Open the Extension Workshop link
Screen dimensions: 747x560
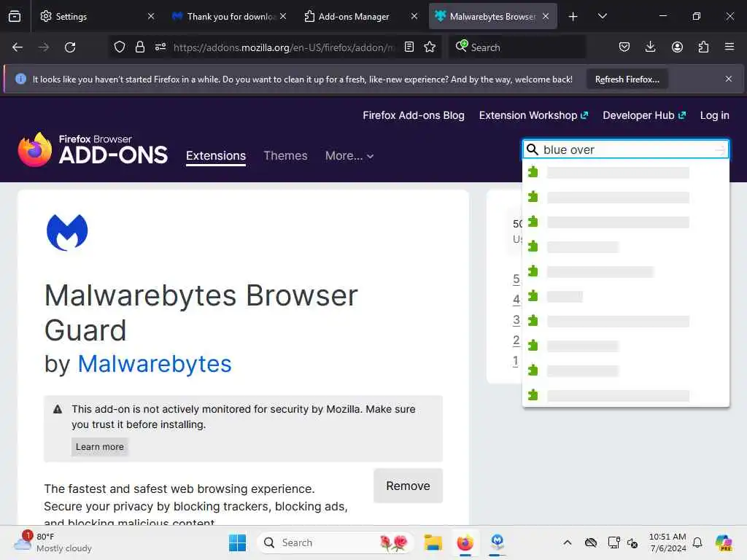tap(533, 115)
